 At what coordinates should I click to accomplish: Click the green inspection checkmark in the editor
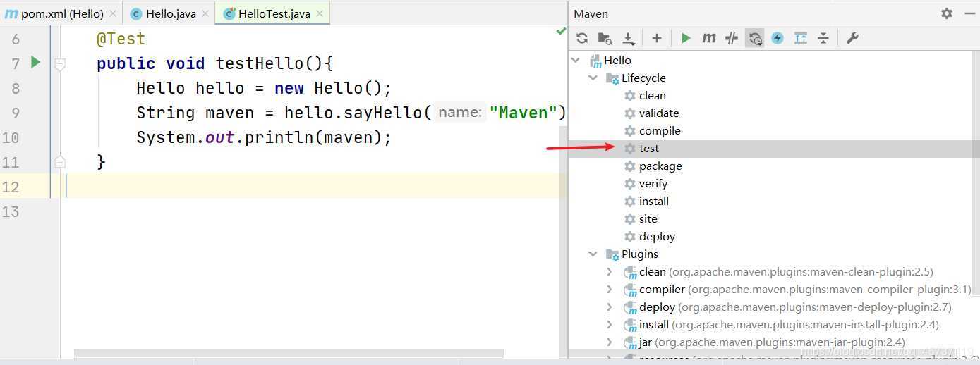561,31
